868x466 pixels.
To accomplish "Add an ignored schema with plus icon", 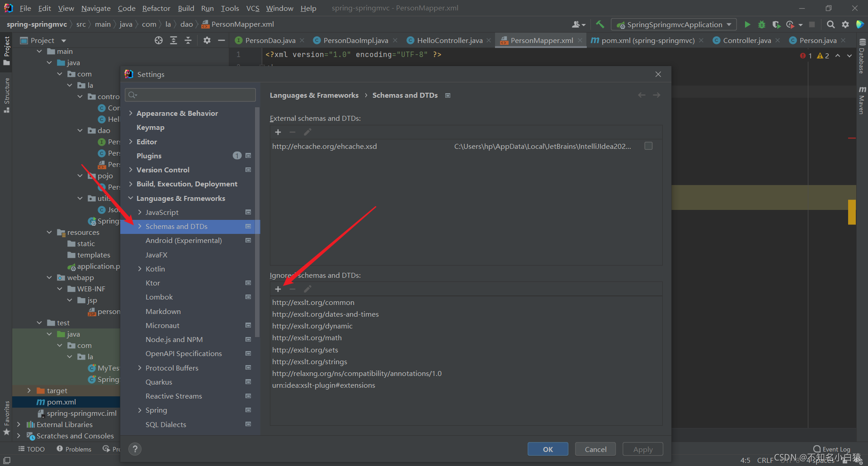I will [278, 289].
